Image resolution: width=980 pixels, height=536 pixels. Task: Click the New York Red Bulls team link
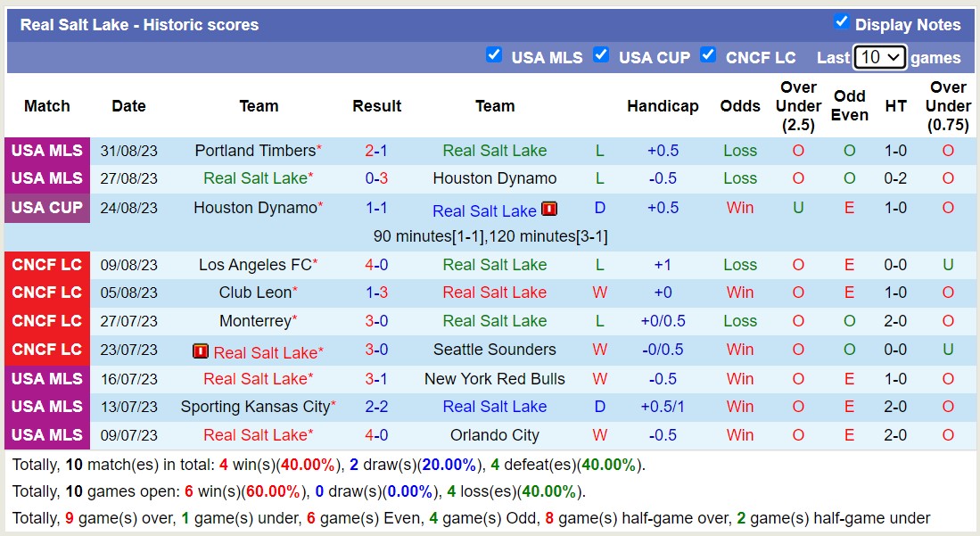tap(495, 378)
